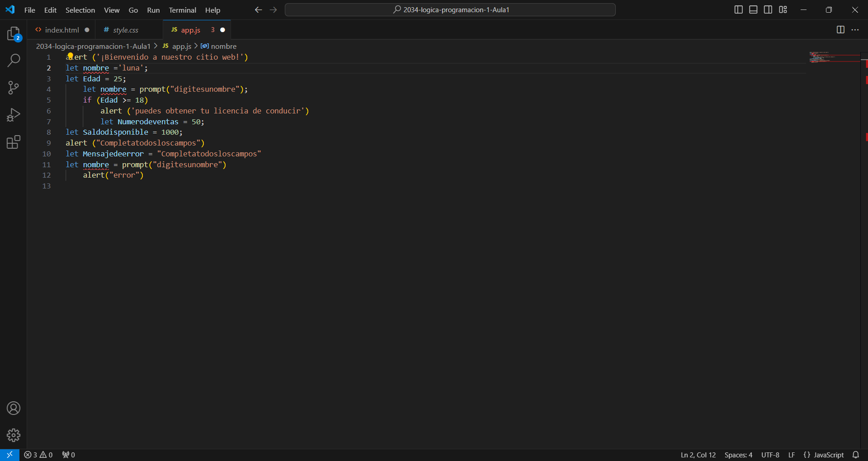This screenshot has height=461, width=868.
Task: Open the Help menu
Action: click(212, 10)
